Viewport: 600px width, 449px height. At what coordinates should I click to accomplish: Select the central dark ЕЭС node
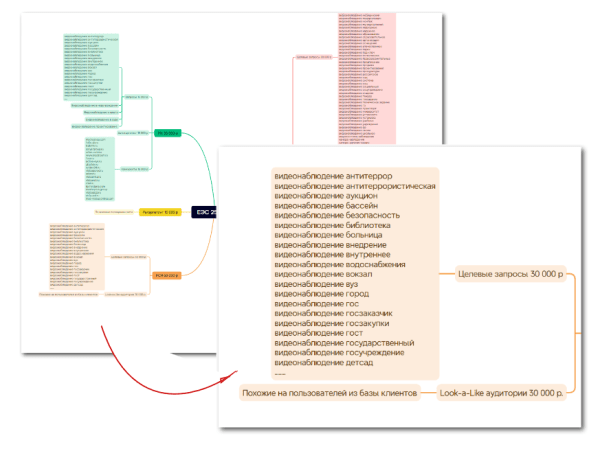coord(203,212)
